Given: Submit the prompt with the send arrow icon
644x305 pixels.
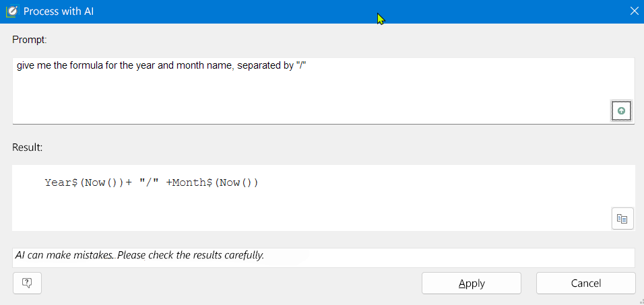Looking at the screenshot, I should pos(621,111).
